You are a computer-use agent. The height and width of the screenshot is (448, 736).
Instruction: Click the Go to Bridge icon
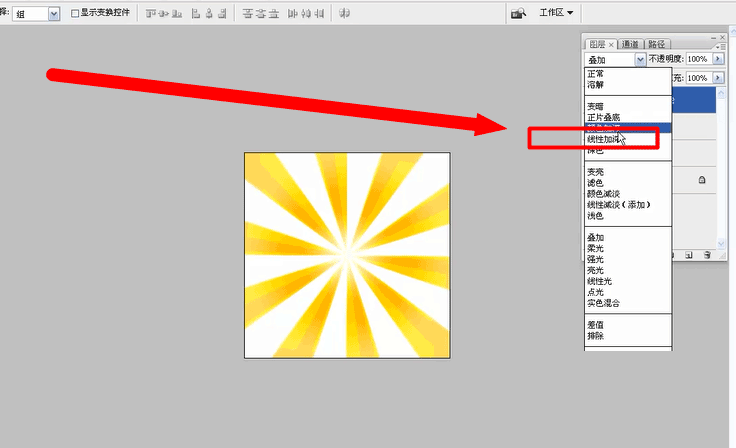518,13
